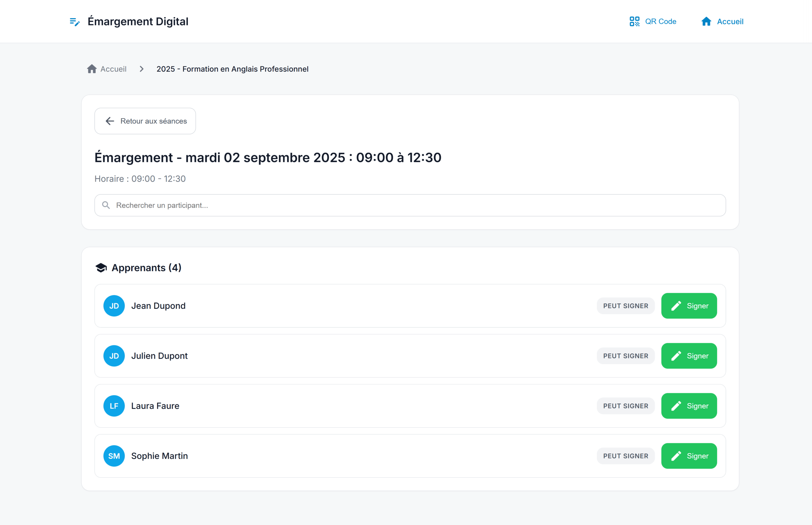Click Signer next to Sophie Martin
812x525 pixels.
(689, 456)
